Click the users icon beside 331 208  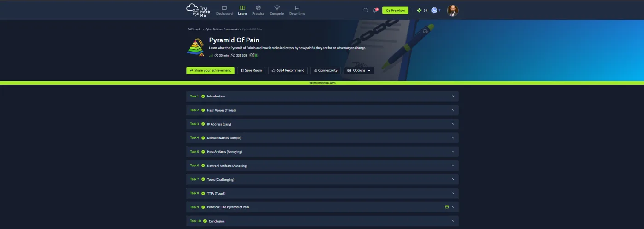[233, 55]
